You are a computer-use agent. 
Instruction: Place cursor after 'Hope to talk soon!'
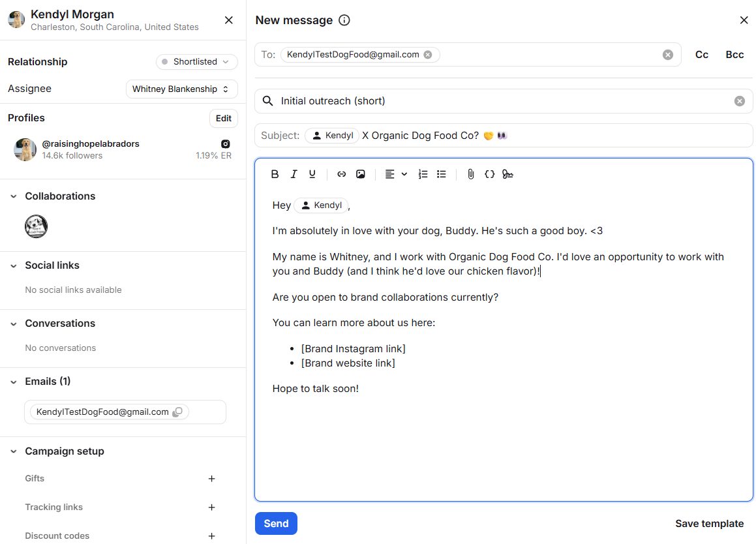[359, 389]
